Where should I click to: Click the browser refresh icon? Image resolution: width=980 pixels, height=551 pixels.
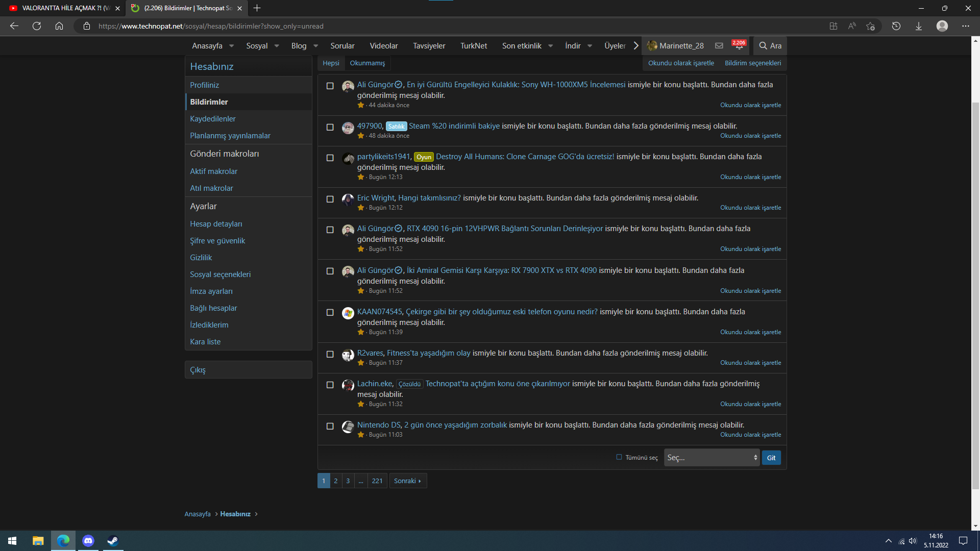[x=37, y=26]
